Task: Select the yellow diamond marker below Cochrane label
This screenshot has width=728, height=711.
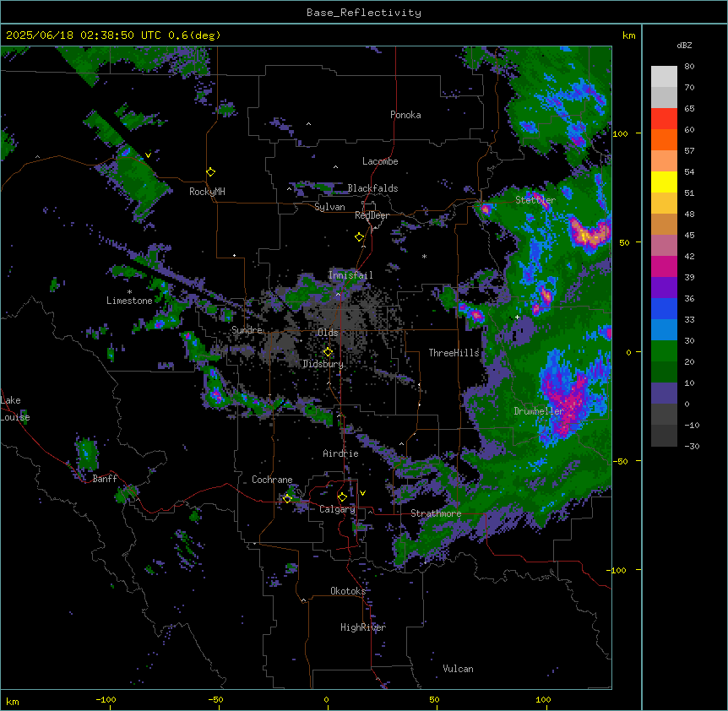Action: coord(287,498)
